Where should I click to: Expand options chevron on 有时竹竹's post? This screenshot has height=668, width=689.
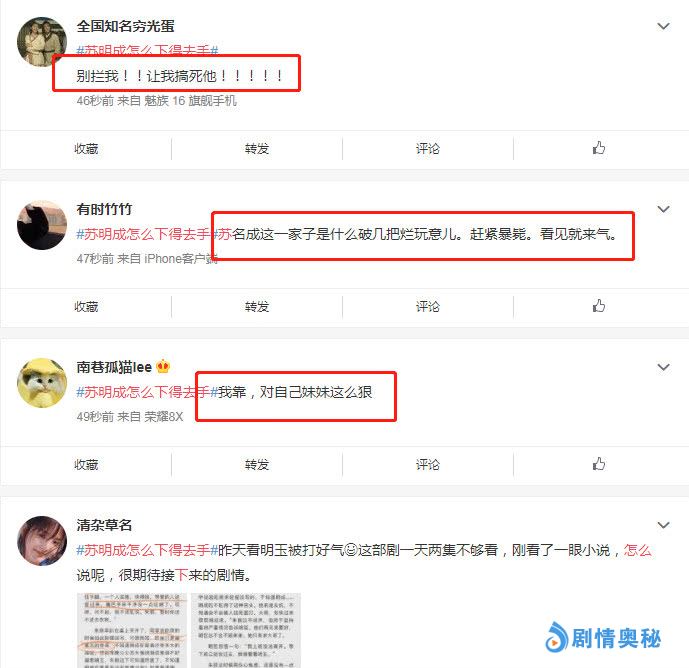[663, 209]
